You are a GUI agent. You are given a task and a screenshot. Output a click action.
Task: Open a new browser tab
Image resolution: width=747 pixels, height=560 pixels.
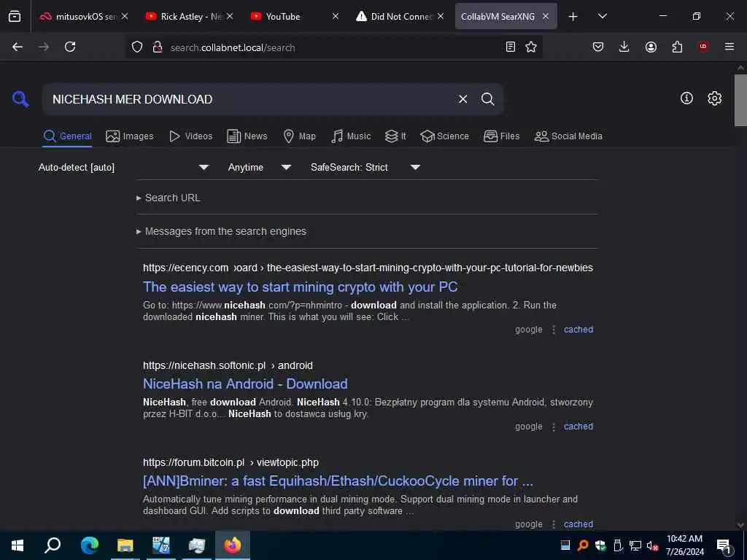point(573,17)
